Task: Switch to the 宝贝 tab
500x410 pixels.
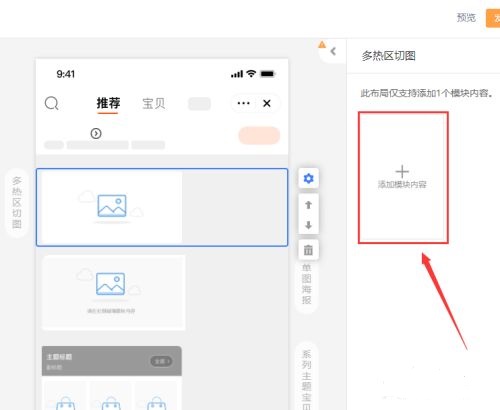Action: click(154, 103)
